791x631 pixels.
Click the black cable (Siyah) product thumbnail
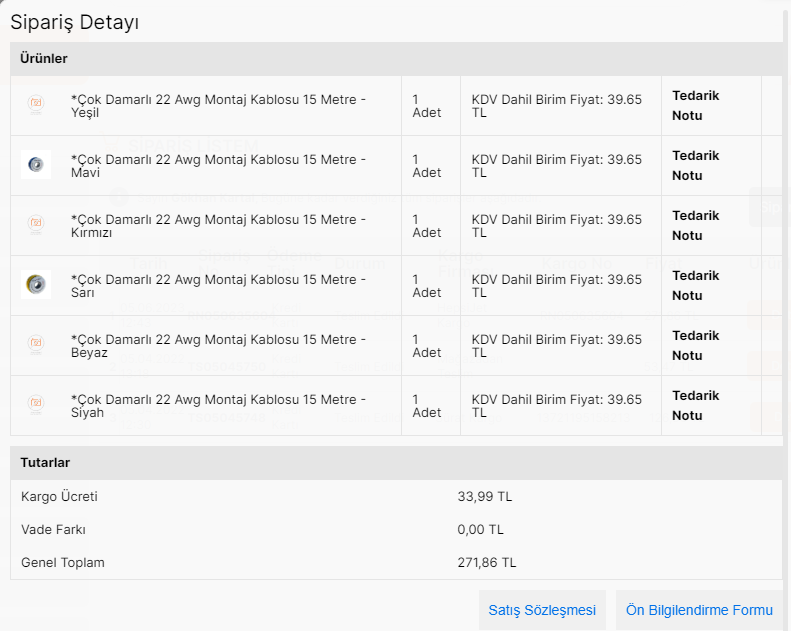click(36, 405)
